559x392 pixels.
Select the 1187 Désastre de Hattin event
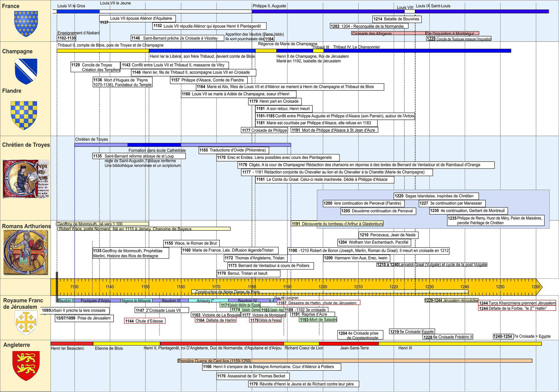[319, 303]
